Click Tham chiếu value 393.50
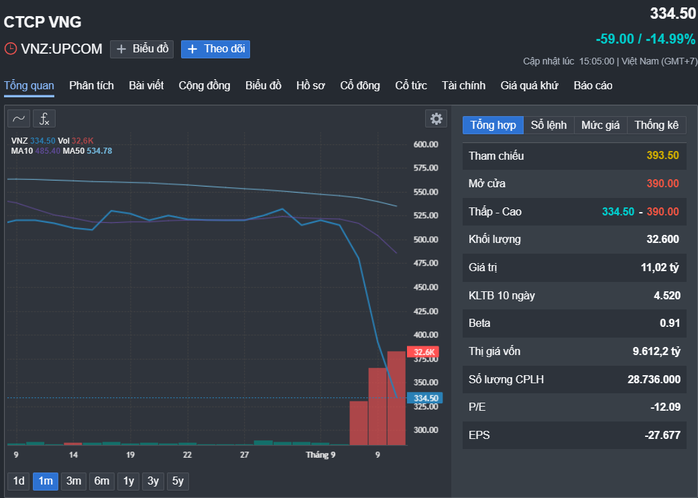Screen dimensions: 698x498 tap(662, 155)
